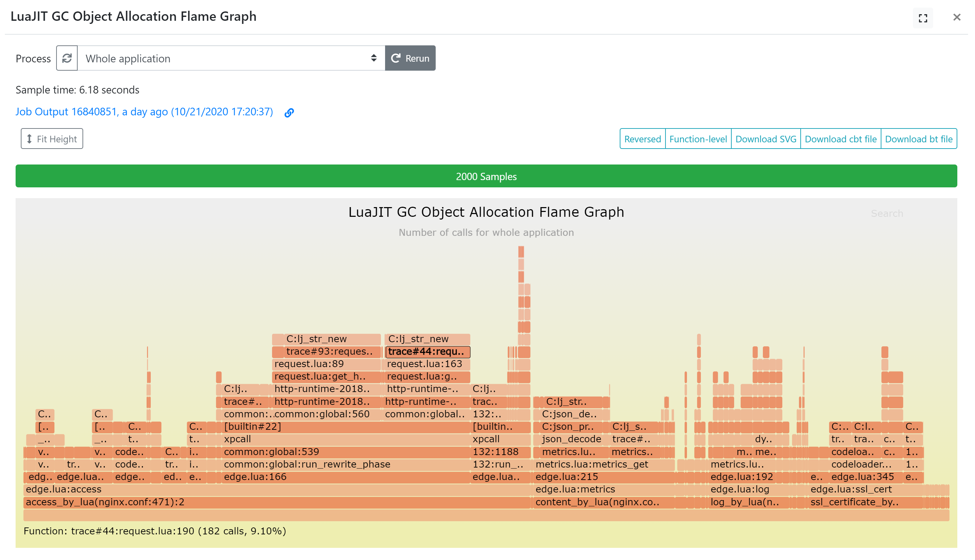This screenshot has width=975, height=560.
Task: Copy the job output permalink icon
Action: pyautogui.click(x=289, y=112)
